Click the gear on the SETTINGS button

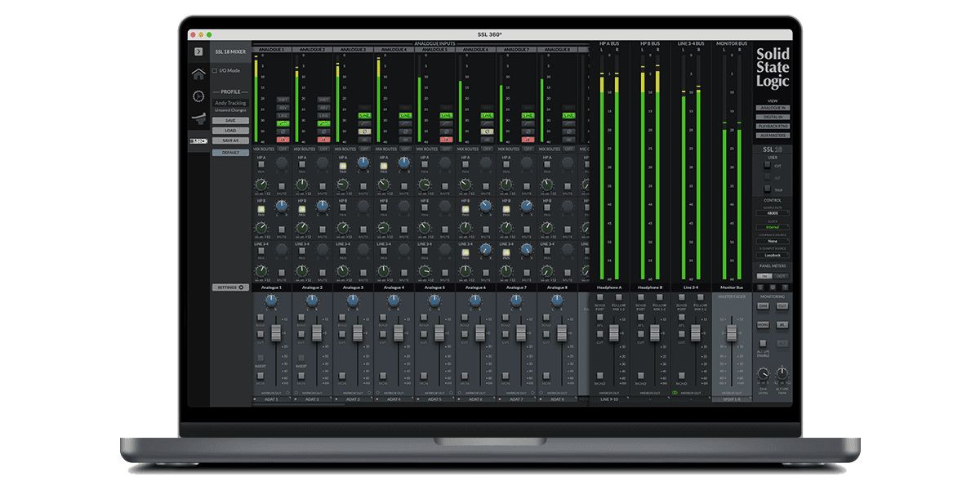(x=241, y=287)
